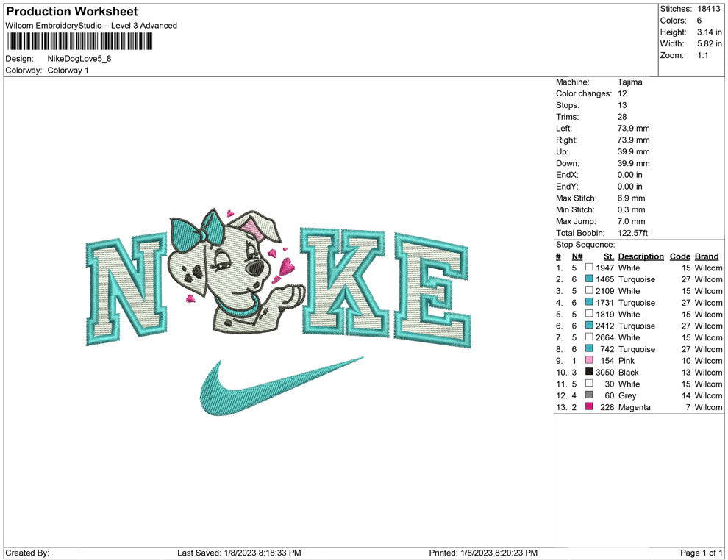Click the Last Saved timestamp

[x=239, y=553]
